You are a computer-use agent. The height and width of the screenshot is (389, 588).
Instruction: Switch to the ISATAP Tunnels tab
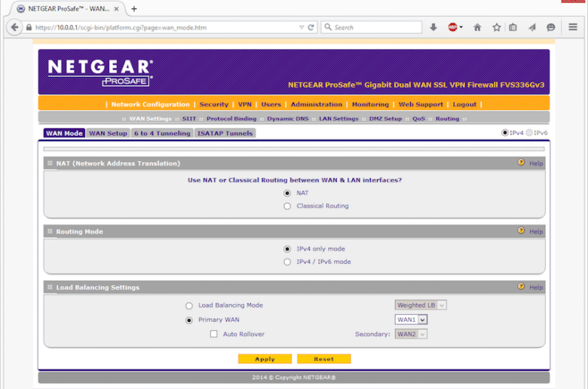(x=225, y=133)
